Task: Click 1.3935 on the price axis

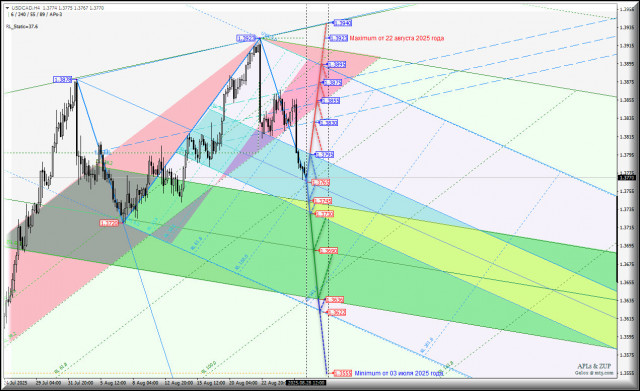Action: tap(627, 27)
